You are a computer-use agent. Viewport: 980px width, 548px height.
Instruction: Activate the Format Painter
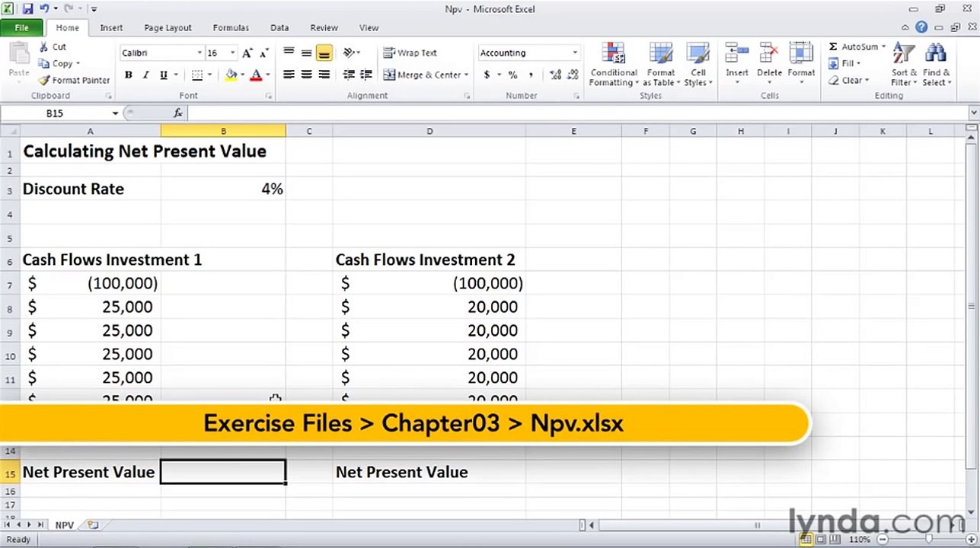pyautogui.click(x=75, y=80)
